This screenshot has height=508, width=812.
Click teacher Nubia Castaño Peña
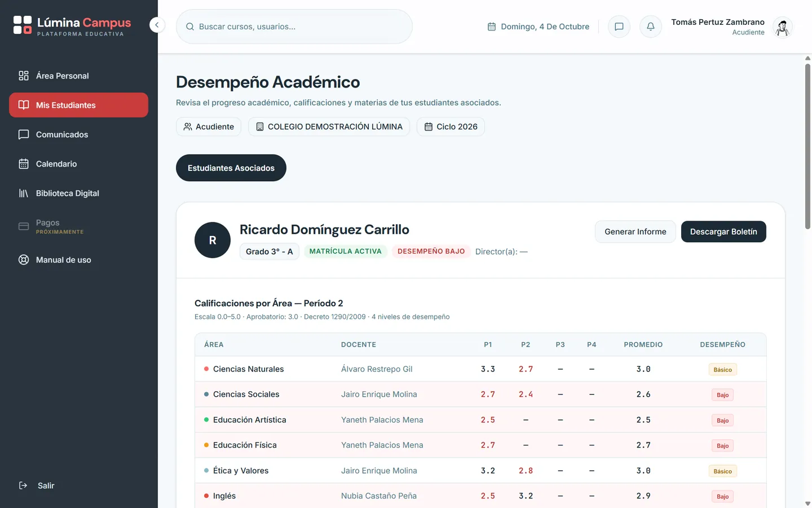[x=379, y=496]
